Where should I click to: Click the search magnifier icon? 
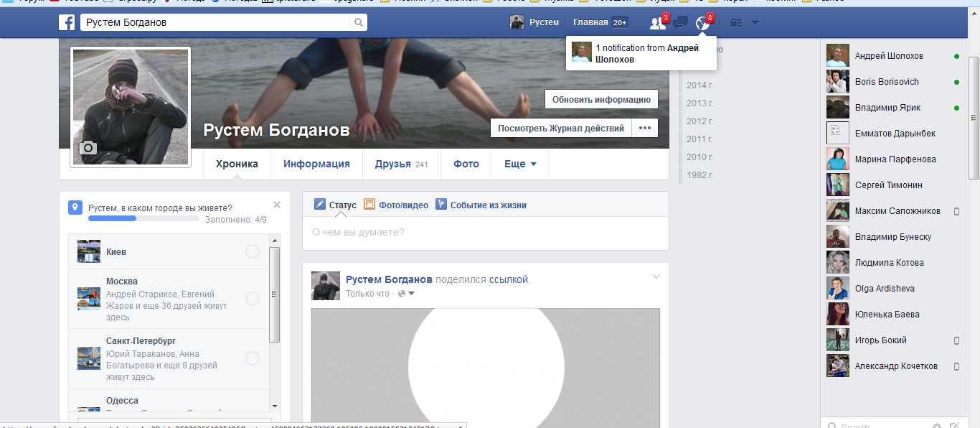359,22
